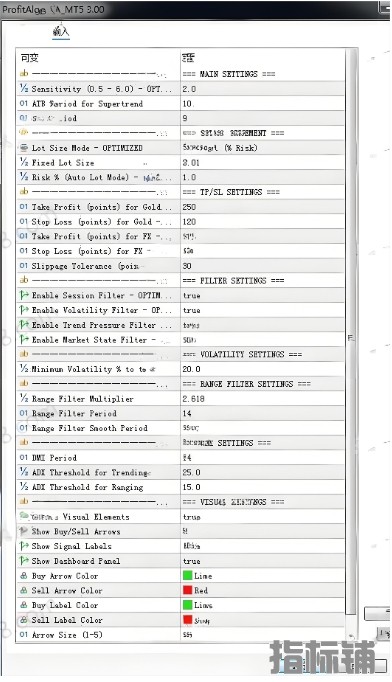Image resolution: width=392 pixels, height=682 pixels.
Task: Click decimal icon beside Minimum Volatility % row
Action: (x=24, y=369)
